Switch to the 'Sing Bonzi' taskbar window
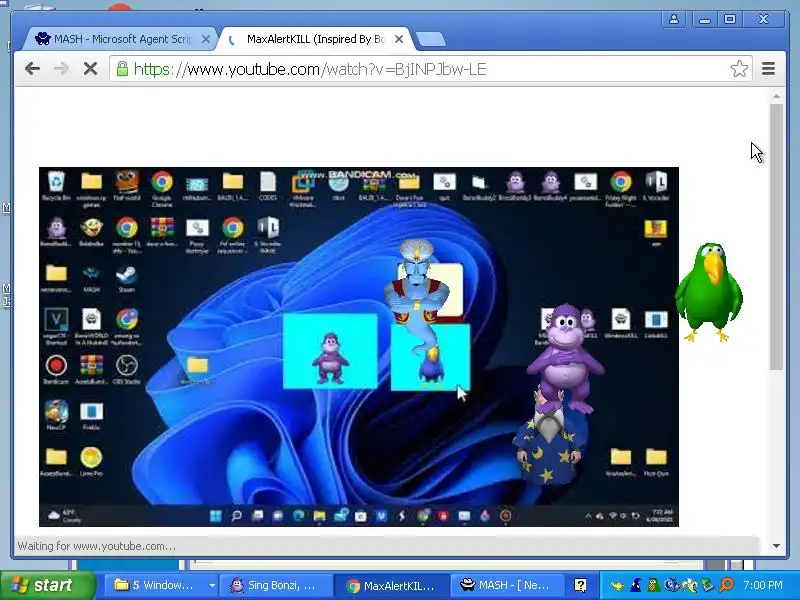Image resolution: width=800 pixels, height=600 pixels. 276,585
